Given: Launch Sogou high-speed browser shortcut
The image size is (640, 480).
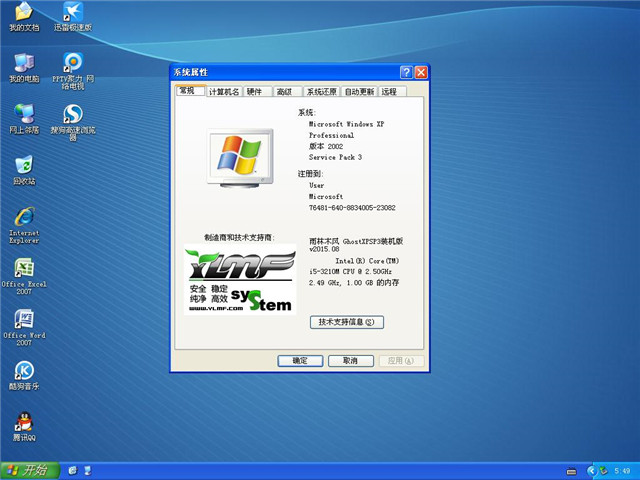Looking at the screenshot, I should (73, 122).
